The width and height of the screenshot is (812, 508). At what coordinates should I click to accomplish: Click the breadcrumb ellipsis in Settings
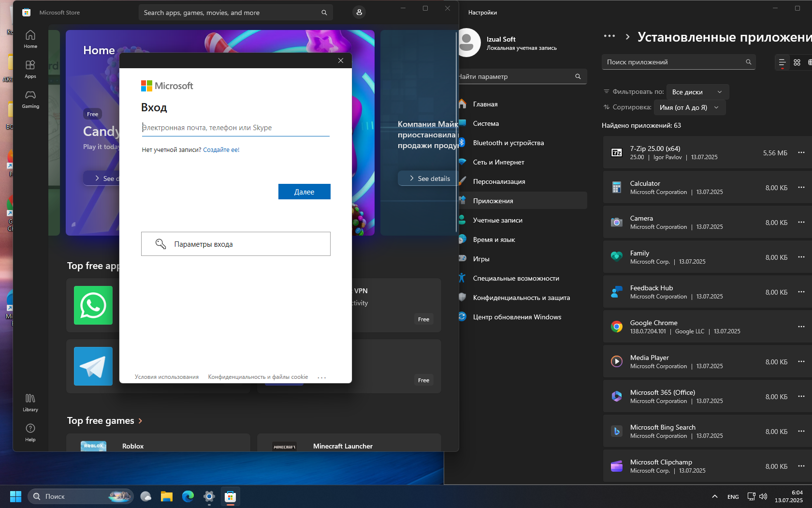tap(609, 36)
